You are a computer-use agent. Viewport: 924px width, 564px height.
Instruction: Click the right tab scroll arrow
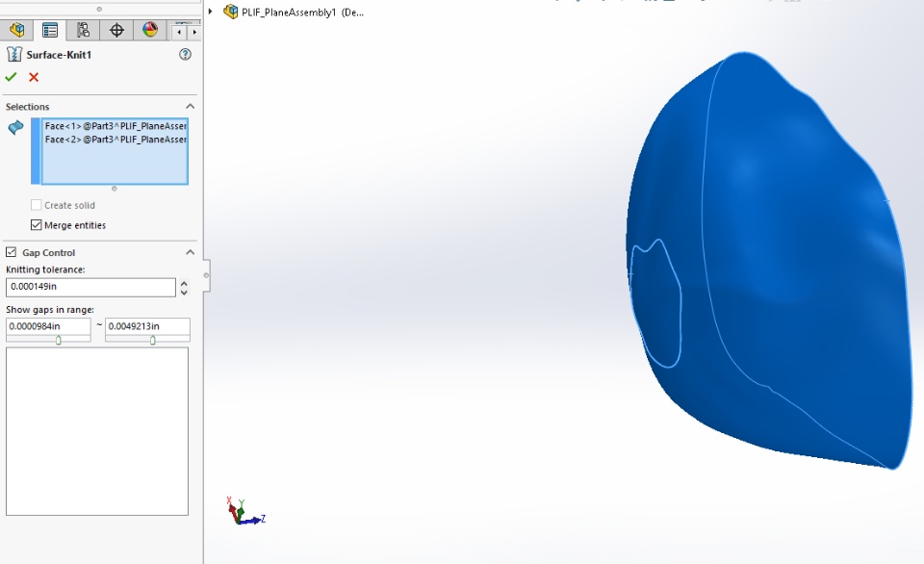pyautogui.click(x=193, y=33)
